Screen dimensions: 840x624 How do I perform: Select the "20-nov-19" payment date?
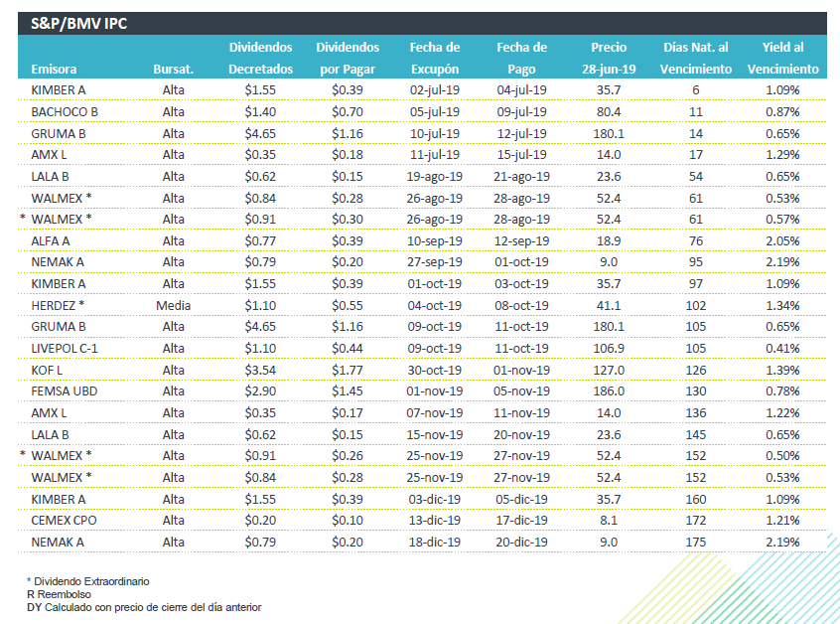tap(521, 435)
